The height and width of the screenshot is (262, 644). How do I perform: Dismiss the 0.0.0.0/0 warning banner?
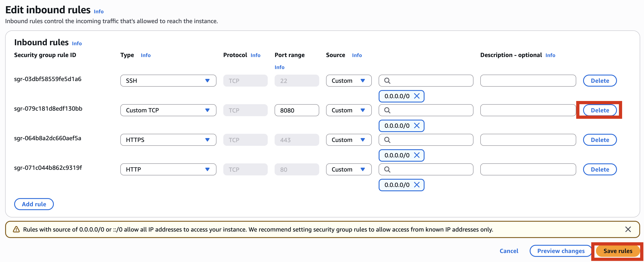tap(628, 229)
